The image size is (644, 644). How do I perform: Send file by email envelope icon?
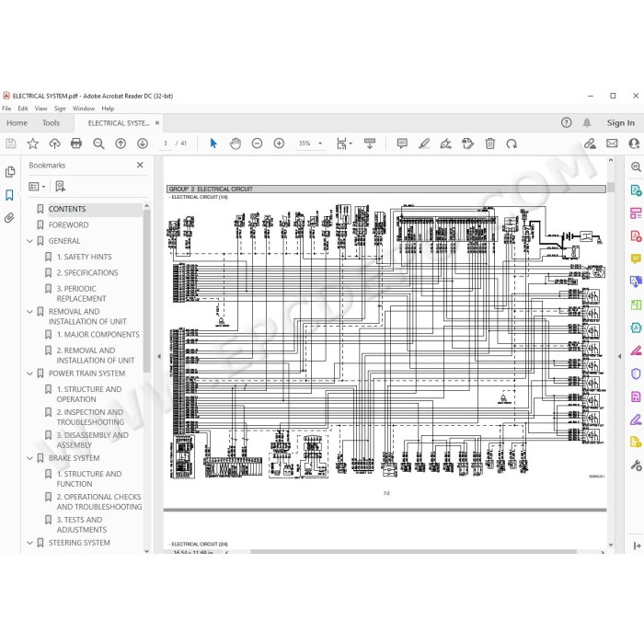tap(612, 144)
